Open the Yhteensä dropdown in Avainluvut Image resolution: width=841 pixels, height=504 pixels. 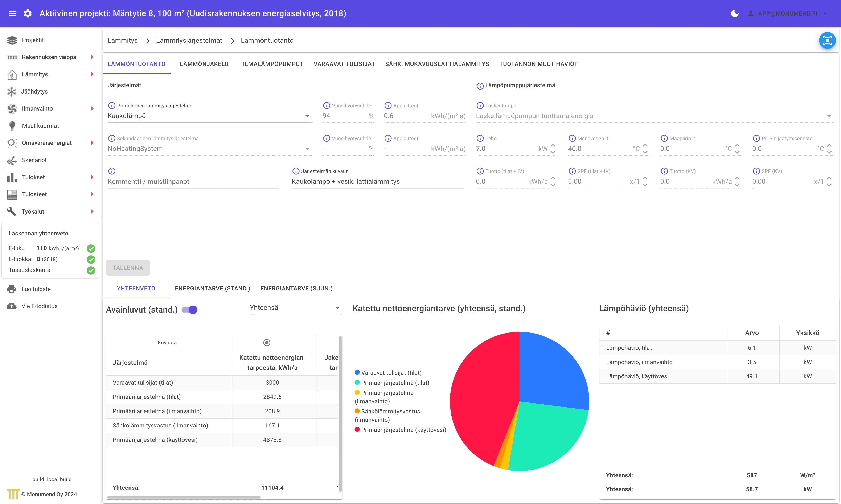tap(295, 308)
